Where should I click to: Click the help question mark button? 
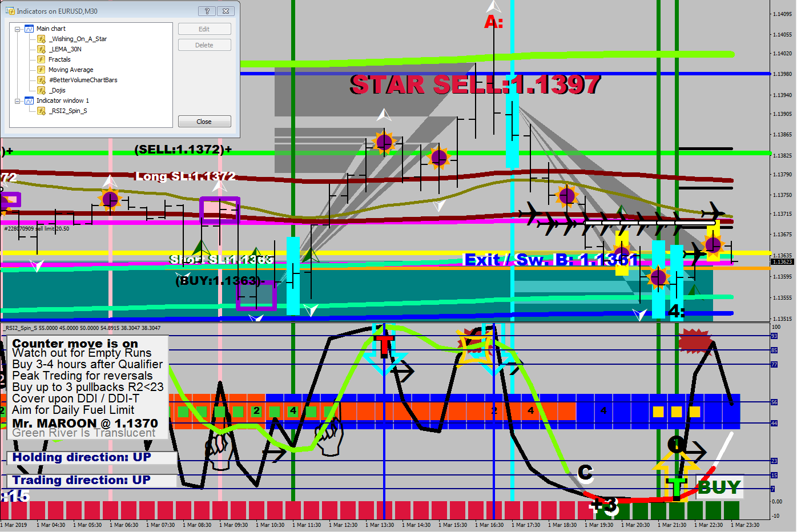point(207,11)
